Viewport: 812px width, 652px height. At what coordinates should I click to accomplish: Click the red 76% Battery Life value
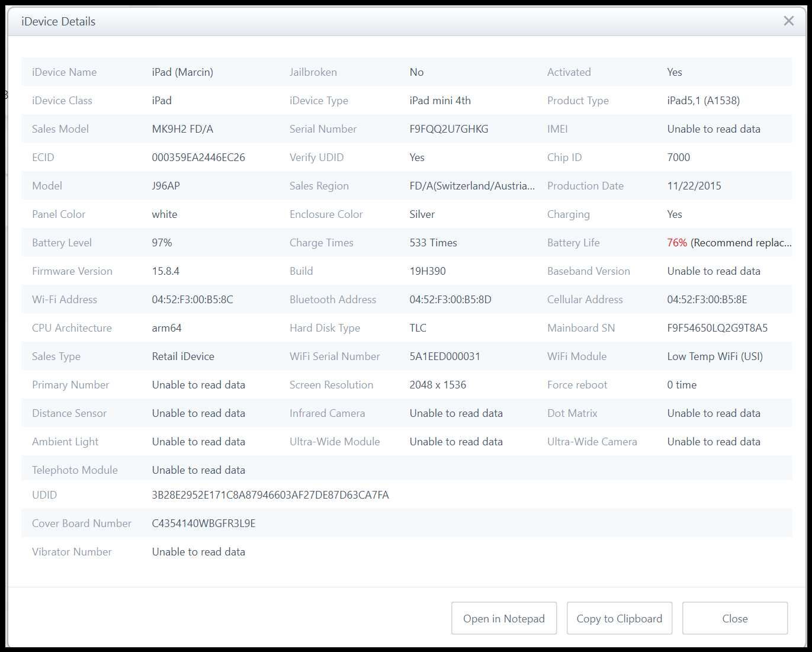677,243
